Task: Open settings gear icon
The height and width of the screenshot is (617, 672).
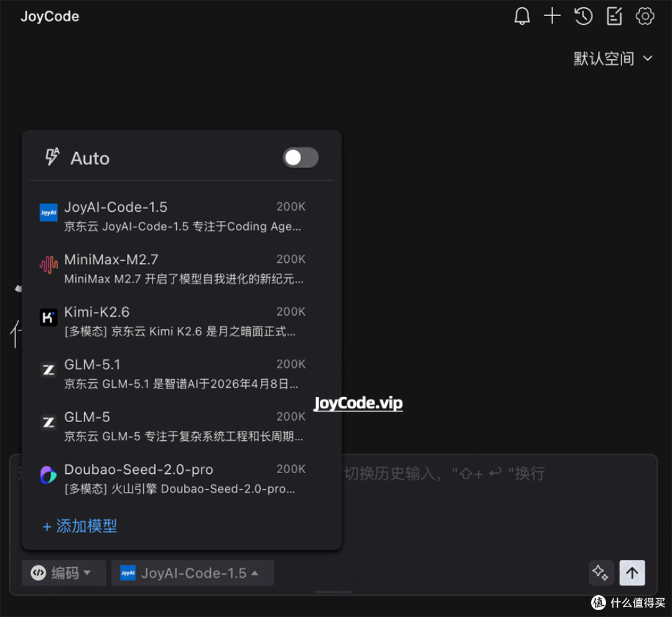Action: pos(645,16)
